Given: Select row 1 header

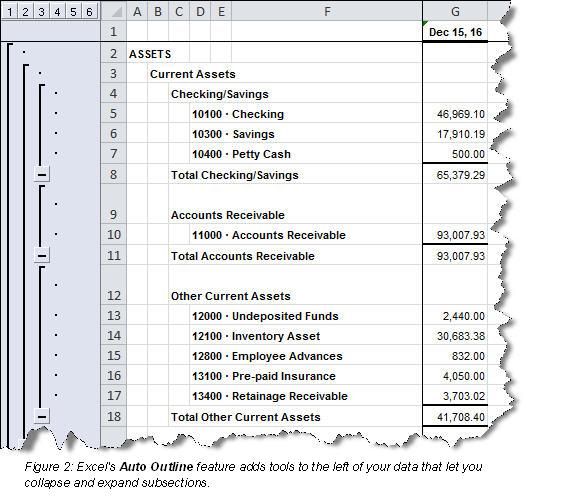Looking at the screenshot, I should [x=114, y=31].
